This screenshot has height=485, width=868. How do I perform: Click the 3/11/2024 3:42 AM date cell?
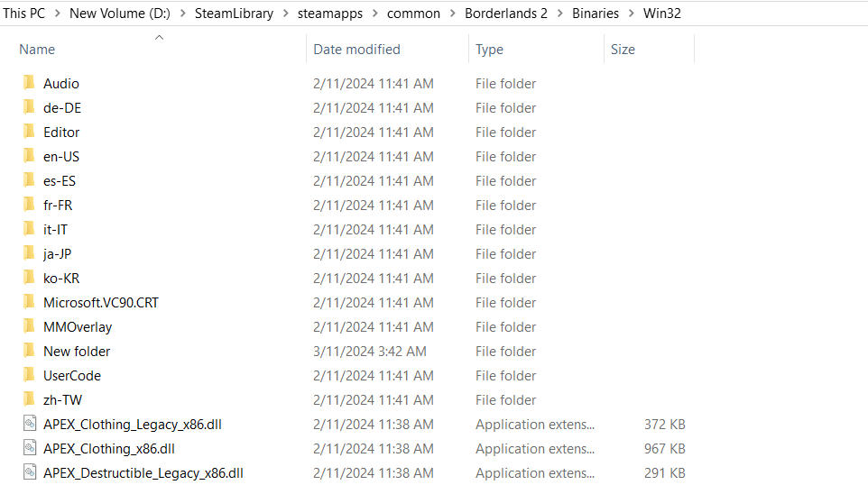tap(370, 352)
